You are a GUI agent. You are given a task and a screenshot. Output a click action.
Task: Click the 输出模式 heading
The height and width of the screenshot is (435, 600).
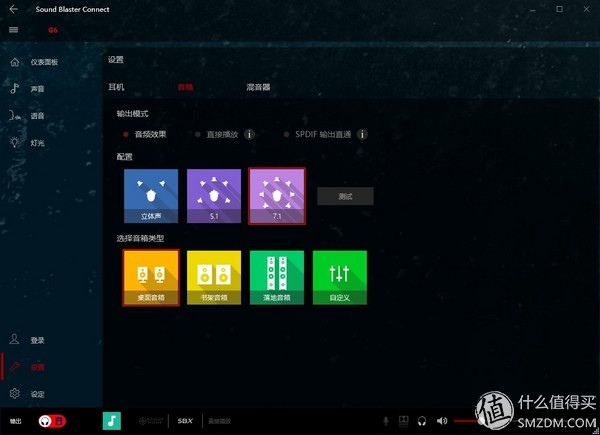[x=132, y=114]
